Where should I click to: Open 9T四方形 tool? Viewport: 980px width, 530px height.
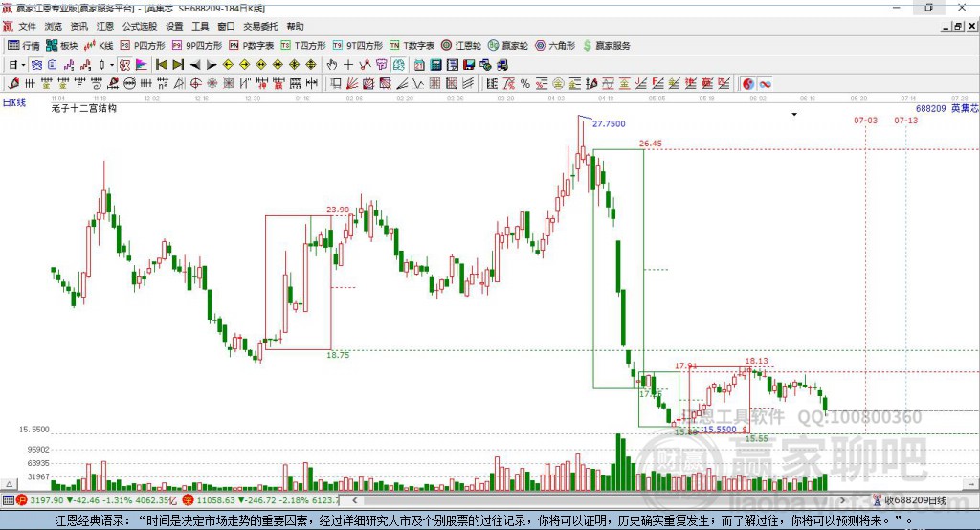[x=358, y=46]
